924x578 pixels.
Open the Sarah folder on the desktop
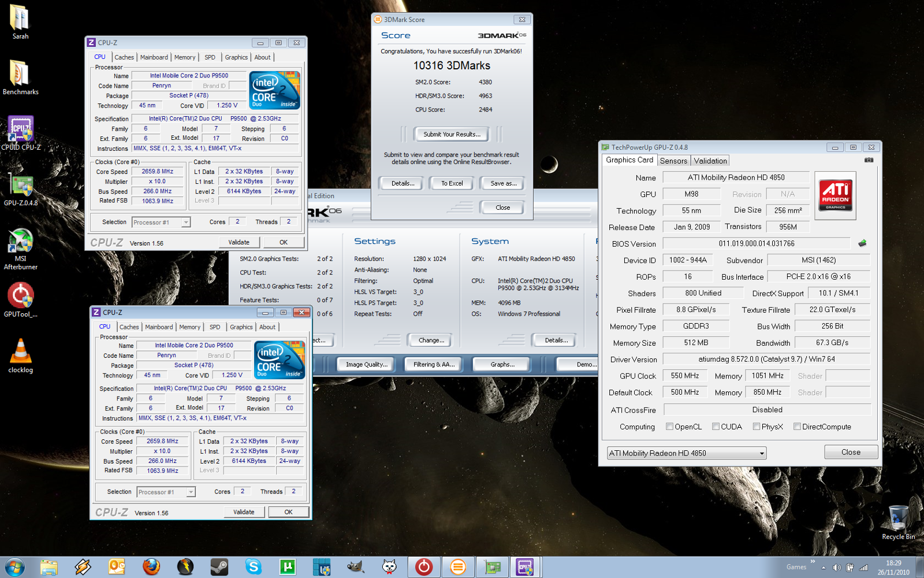click(20, 23)
